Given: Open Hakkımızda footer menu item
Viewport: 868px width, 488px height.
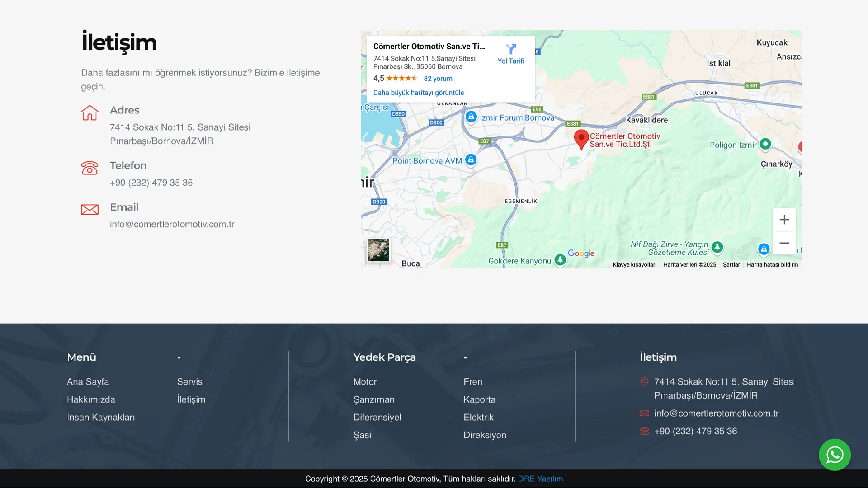Looking at the screenshot, I should tap(91, 399).
